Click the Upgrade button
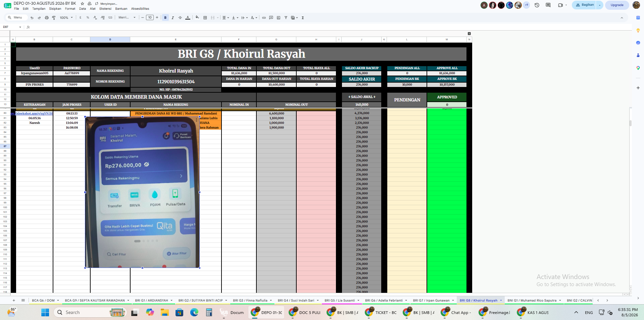 [617, 5]
